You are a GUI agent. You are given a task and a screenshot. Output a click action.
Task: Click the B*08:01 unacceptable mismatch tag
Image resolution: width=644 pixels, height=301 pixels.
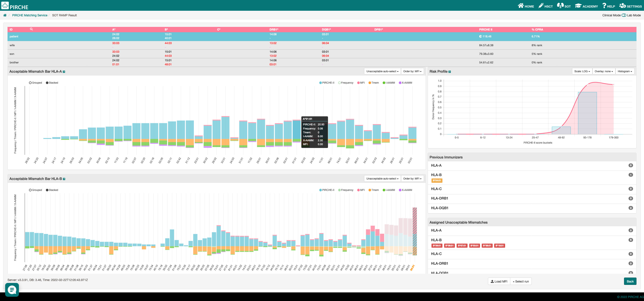449,245
